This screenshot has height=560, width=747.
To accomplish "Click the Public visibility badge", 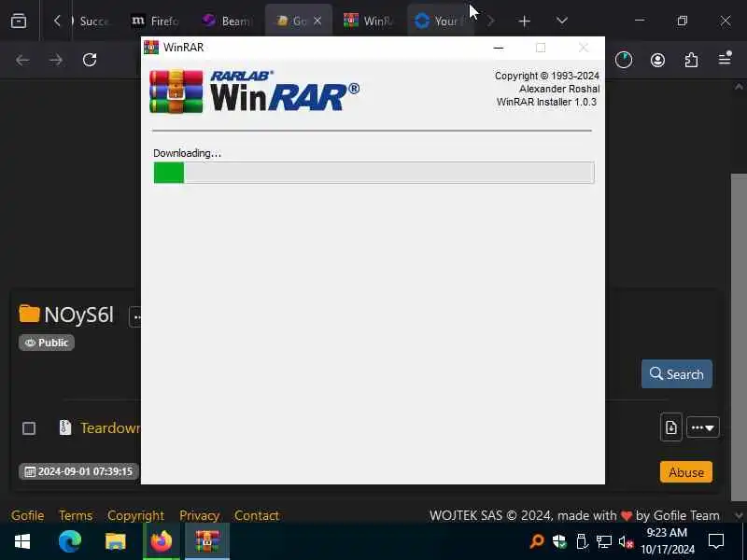I will pyautogui.click(x=47, y=343).
